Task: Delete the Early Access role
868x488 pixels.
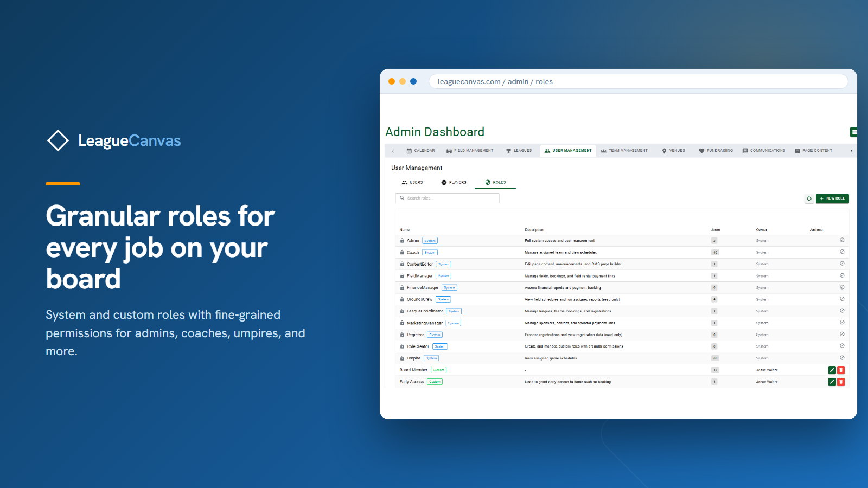Action: [x=841, y=382]
